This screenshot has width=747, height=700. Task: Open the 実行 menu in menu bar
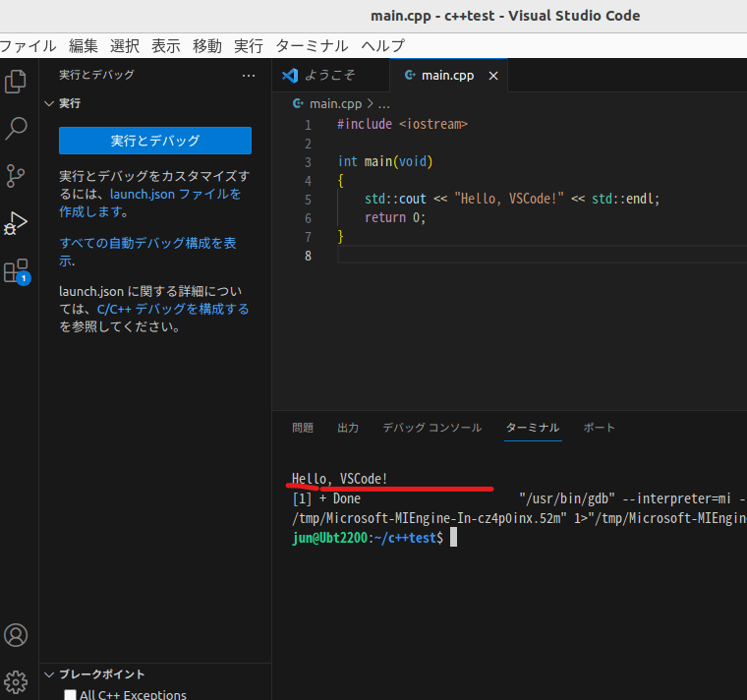coord(249,46)
